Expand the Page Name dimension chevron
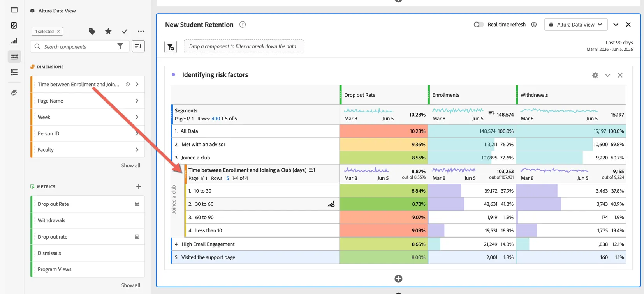The image size is (644, 294). 137,101
